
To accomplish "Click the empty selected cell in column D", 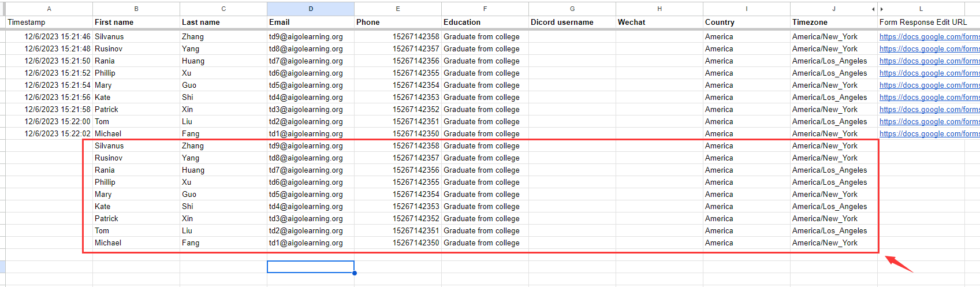I will 310,267.
